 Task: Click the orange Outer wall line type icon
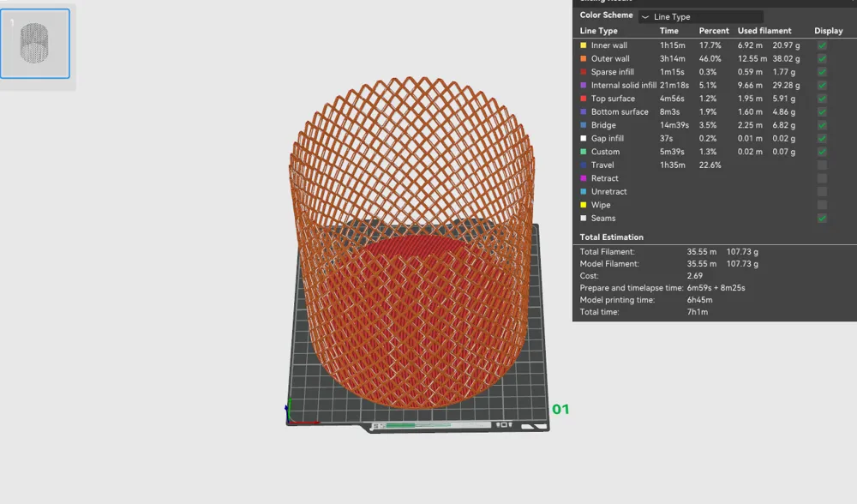(584, 58)
